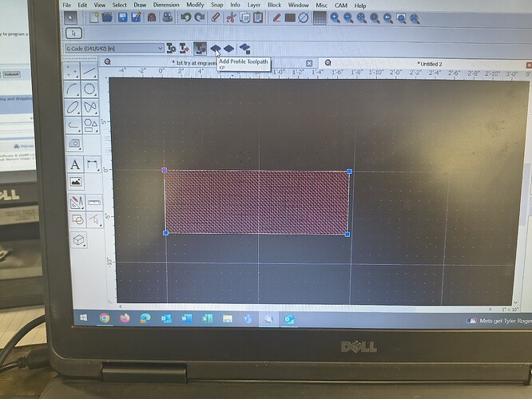Screen dimensions: 532x399
Task: Click the first CAM T-gear configuration icon
Action: (x=171, y=49)
